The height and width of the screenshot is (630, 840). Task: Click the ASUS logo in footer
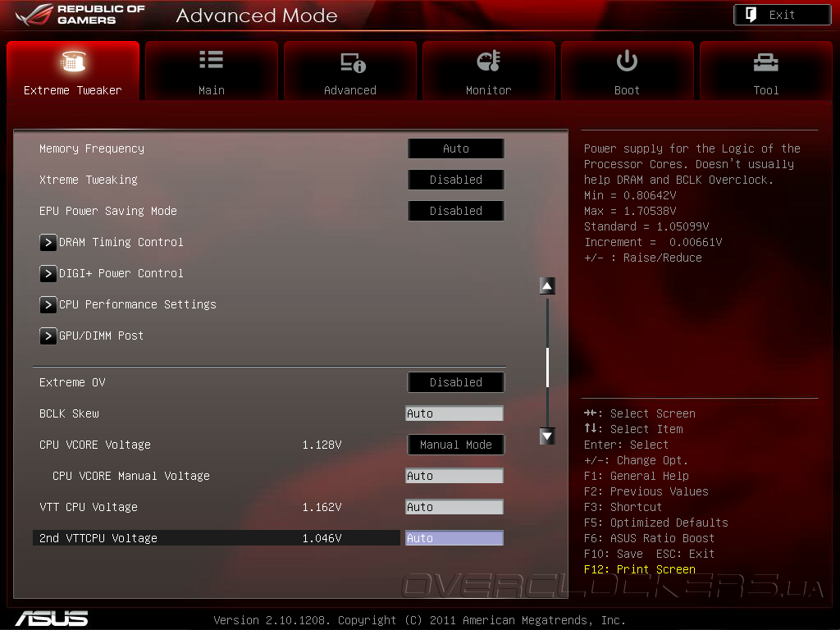tap(52, 619)
